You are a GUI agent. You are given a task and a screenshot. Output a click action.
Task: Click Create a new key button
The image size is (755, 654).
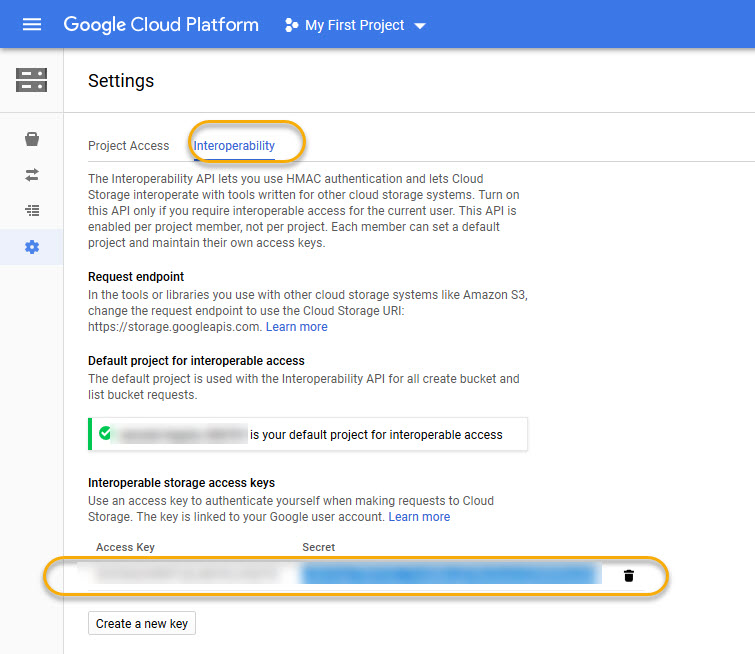[142, 623]
